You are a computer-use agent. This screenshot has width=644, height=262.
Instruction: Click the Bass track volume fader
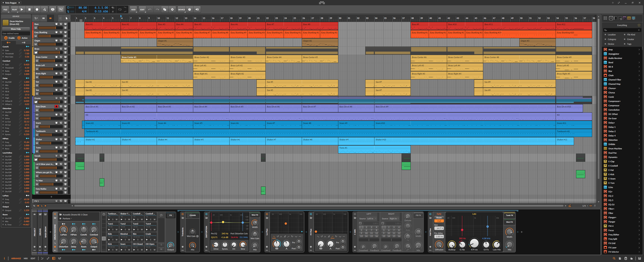[x=50, y=28]
